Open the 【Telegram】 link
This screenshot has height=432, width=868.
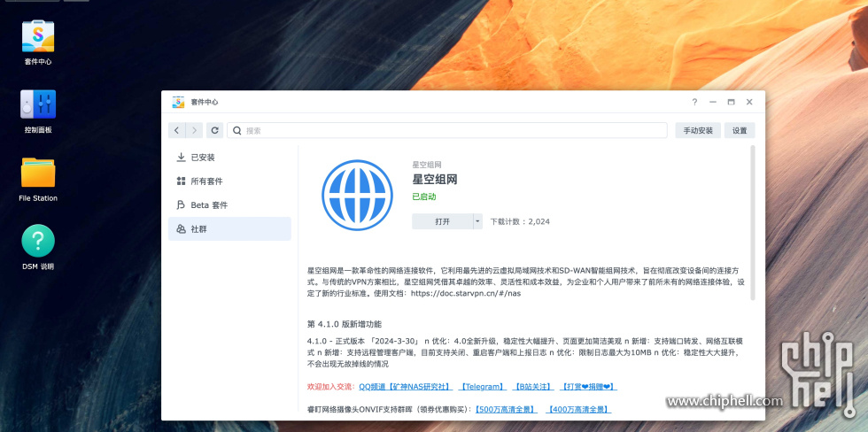tap(482, 387)
